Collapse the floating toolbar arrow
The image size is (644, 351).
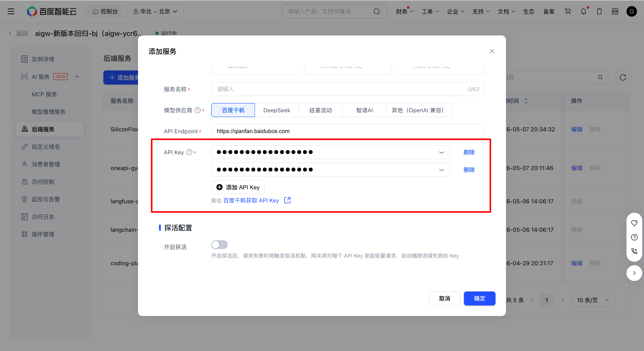(634, 273)
